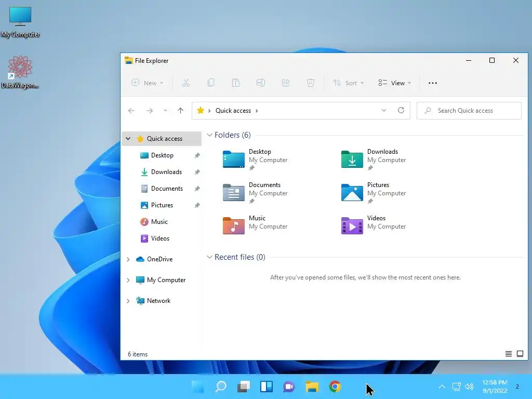532x399 pixels.
Task: Open Widgets from the taskbar
Action: tap(267, 387)
